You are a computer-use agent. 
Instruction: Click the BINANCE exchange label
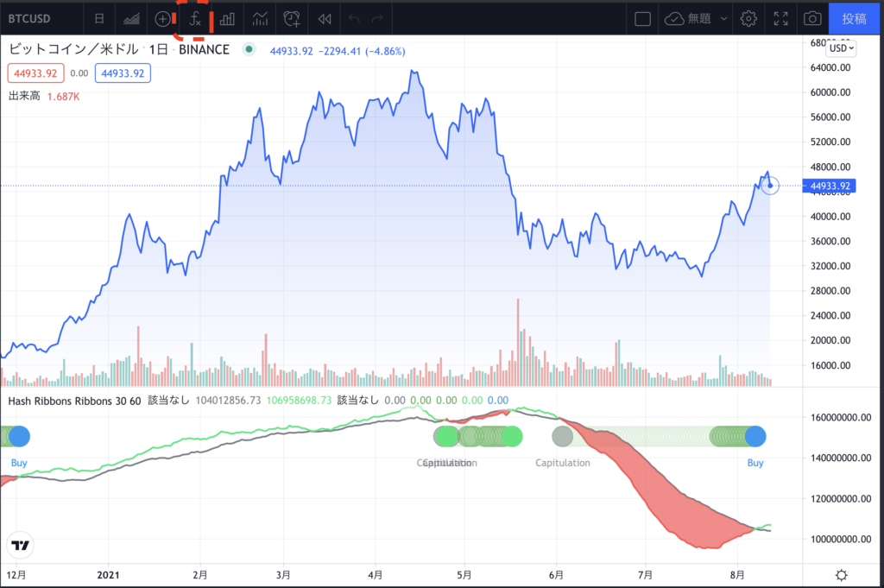tap(204, 49)
